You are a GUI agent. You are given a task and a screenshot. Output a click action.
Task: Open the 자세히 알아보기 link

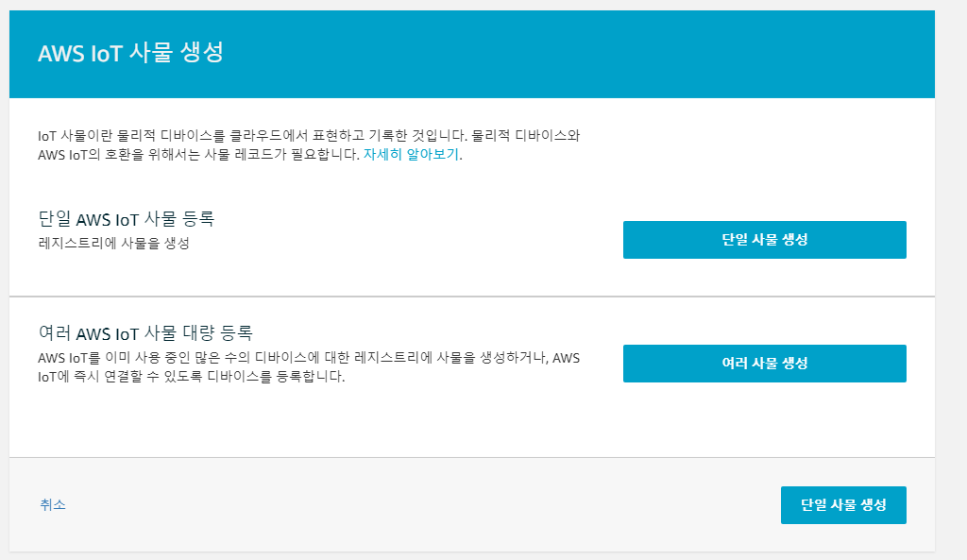(411, 154)
